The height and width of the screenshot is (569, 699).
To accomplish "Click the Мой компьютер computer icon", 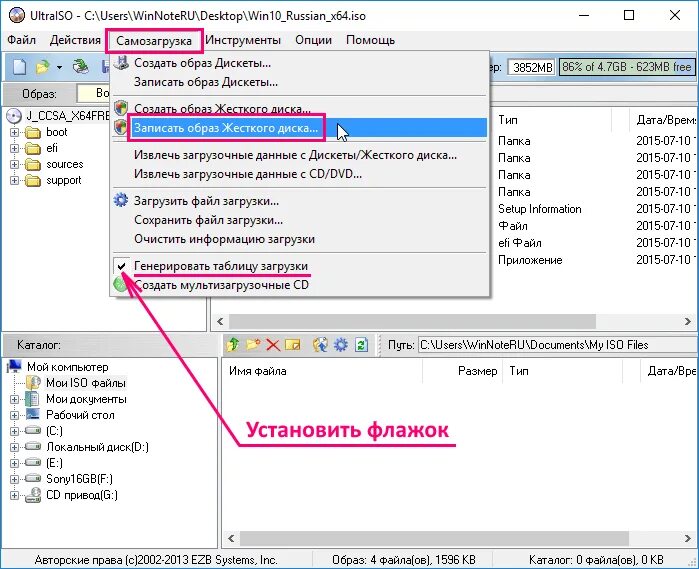I will pyautogui.click(x=14, y=367).
